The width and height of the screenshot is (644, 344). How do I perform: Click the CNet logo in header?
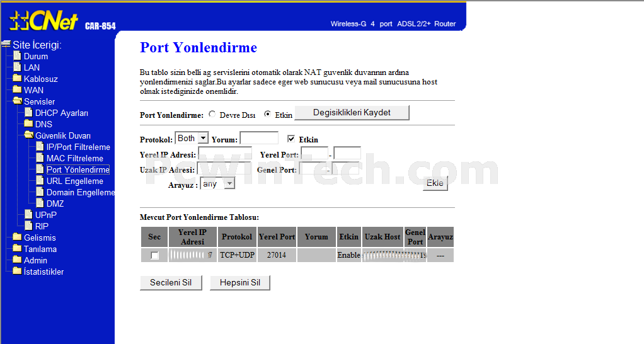(43, 21)
